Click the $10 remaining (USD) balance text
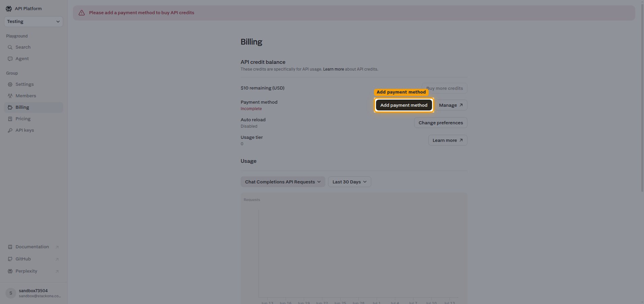 point(263,88)
